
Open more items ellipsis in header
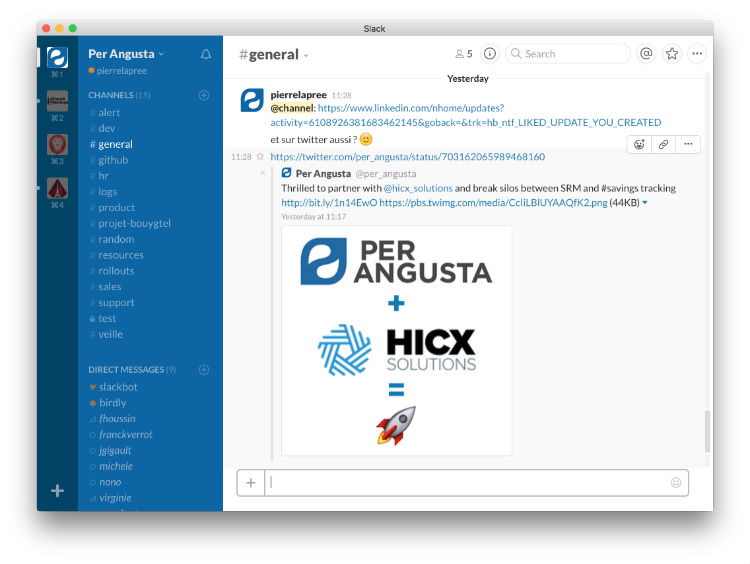pos(697,54)
